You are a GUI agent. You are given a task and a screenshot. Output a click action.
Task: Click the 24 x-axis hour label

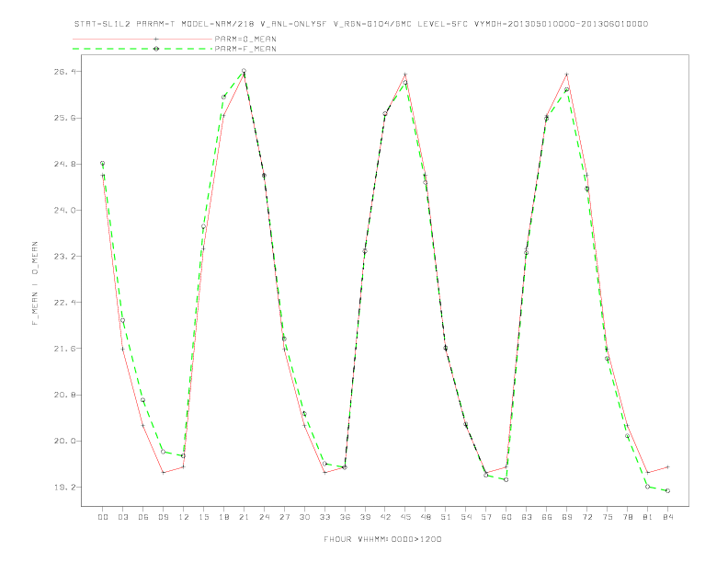(x=264, y=517)
